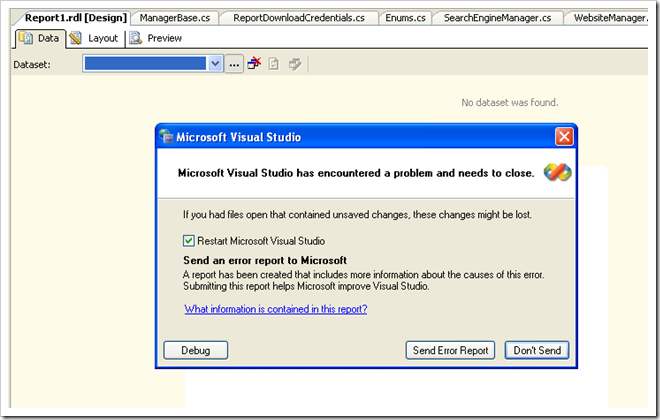
Task: Click the 'Send an error report to Microsoft' heading
Action: [x=265, y=260]
